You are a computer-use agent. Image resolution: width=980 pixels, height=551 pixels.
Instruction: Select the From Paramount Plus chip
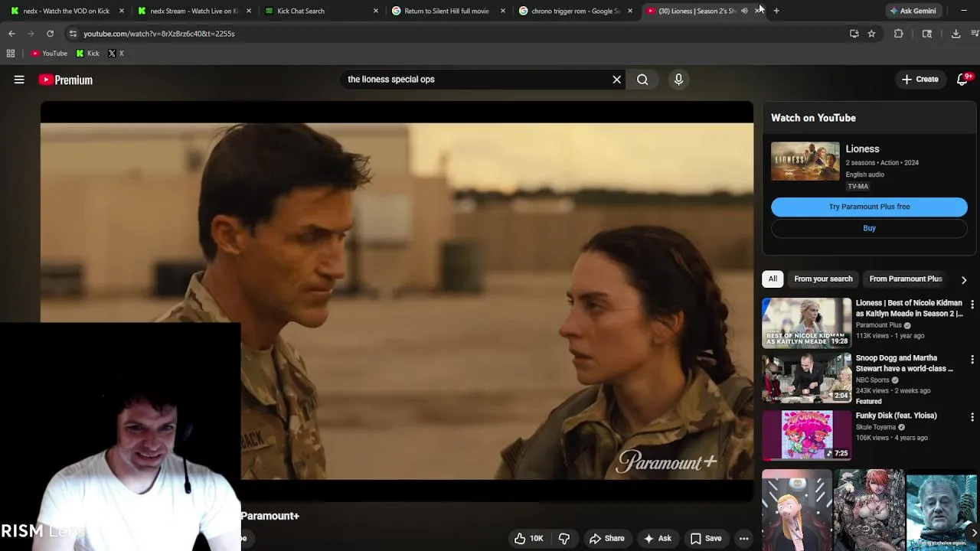905,279
